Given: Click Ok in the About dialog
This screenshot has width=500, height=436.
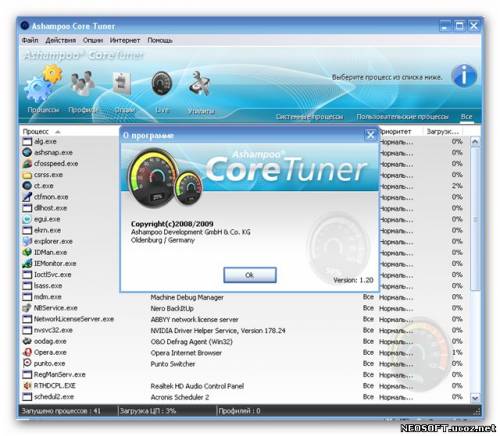Looking at the screenshot, I should point(250,275).
